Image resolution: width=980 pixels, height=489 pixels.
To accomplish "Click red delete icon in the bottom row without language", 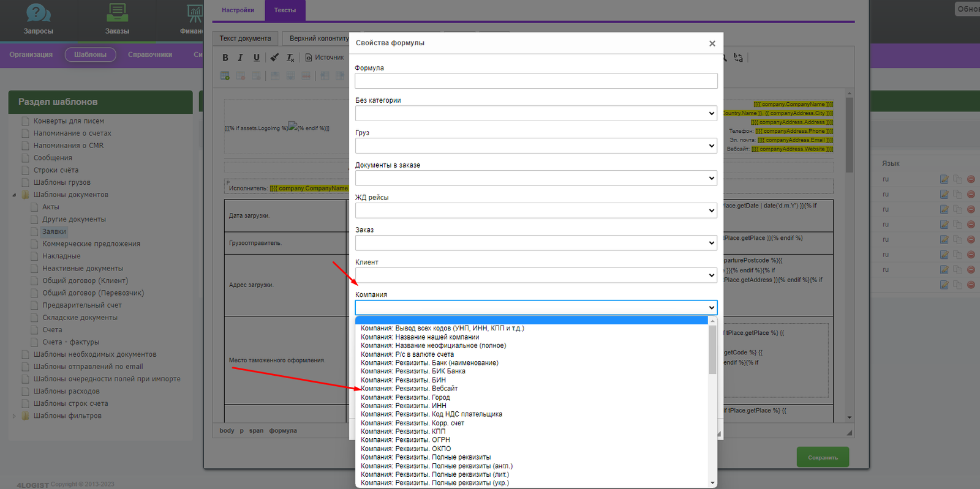I will click(x=971, y=285).
